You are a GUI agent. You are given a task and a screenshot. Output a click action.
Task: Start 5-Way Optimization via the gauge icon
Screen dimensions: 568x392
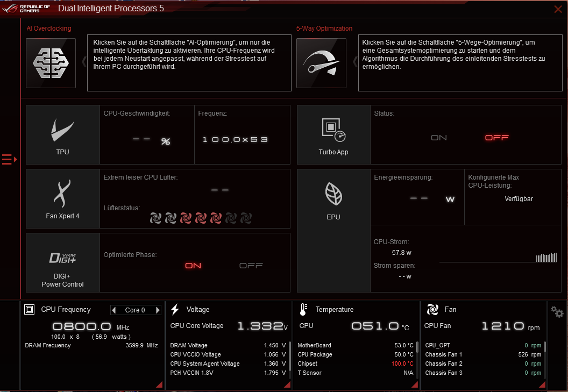coord(321,63)
